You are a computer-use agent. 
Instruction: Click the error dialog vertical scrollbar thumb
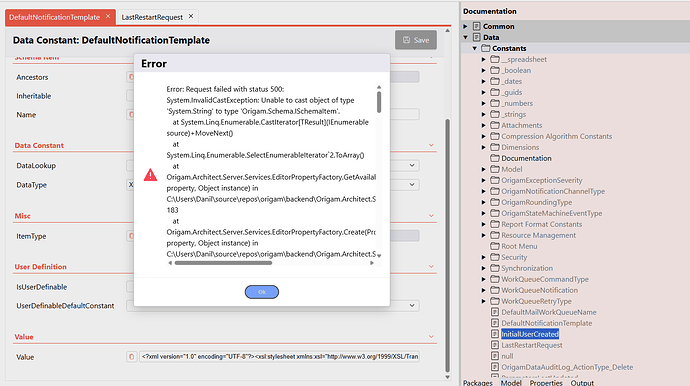[x=379, y=102]
